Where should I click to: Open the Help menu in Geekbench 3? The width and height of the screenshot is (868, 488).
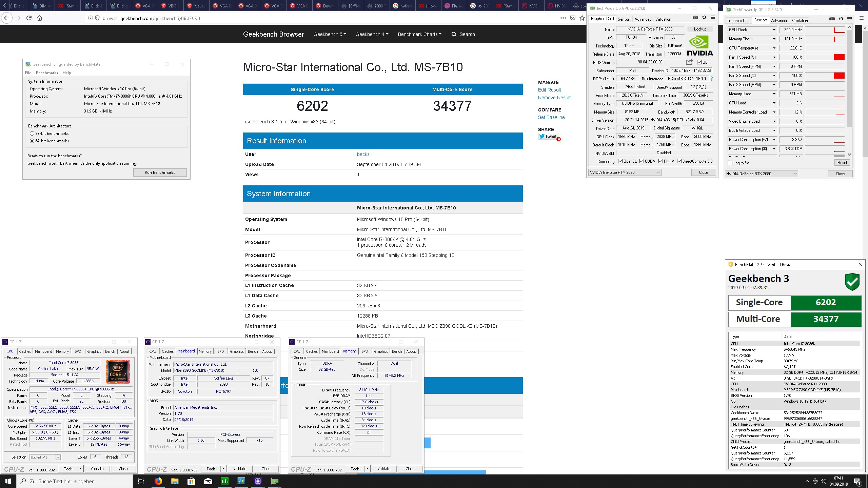[67, 73]
